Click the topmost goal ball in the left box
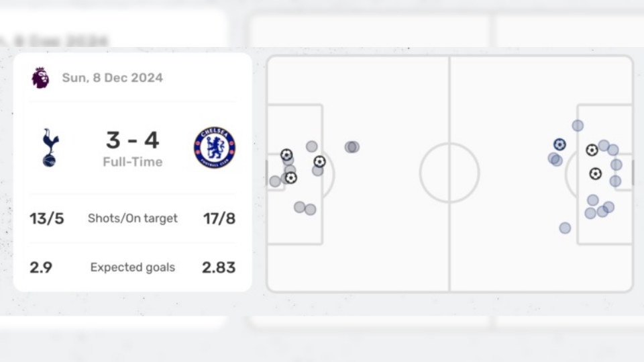Viewport: 644px width, 362px height. (x=286, y=155)
